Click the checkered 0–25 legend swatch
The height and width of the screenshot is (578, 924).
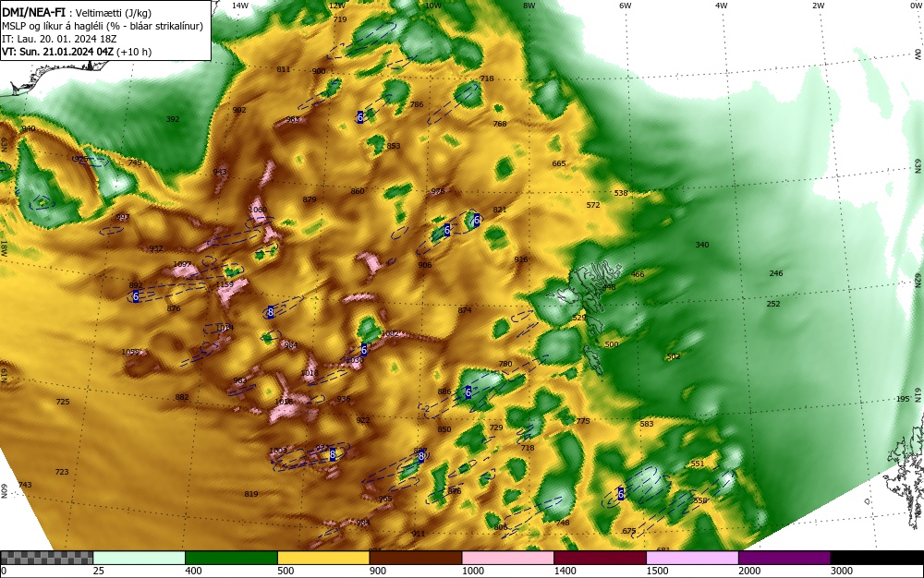tap(46, 558)
